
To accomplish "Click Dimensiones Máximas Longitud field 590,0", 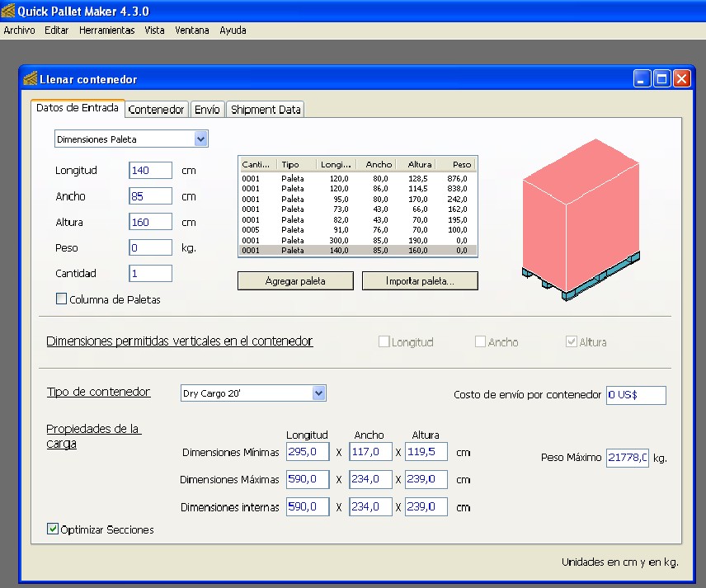I will click(308, 479).
